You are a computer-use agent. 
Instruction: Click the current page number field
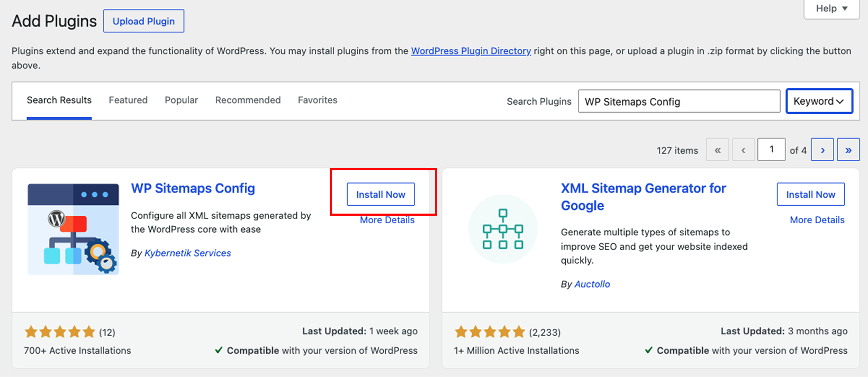coord(771,150)
